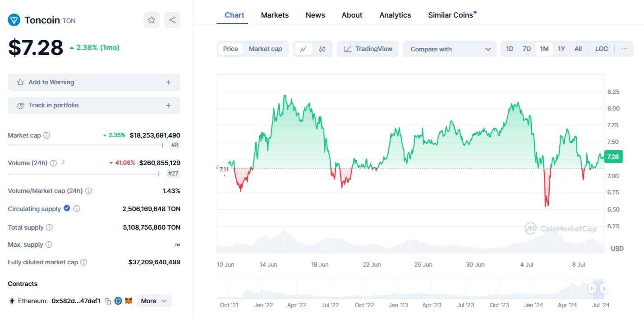This screenshot has width=644, height=318.
Task: Open the News tab
Action: click(315, 15)
